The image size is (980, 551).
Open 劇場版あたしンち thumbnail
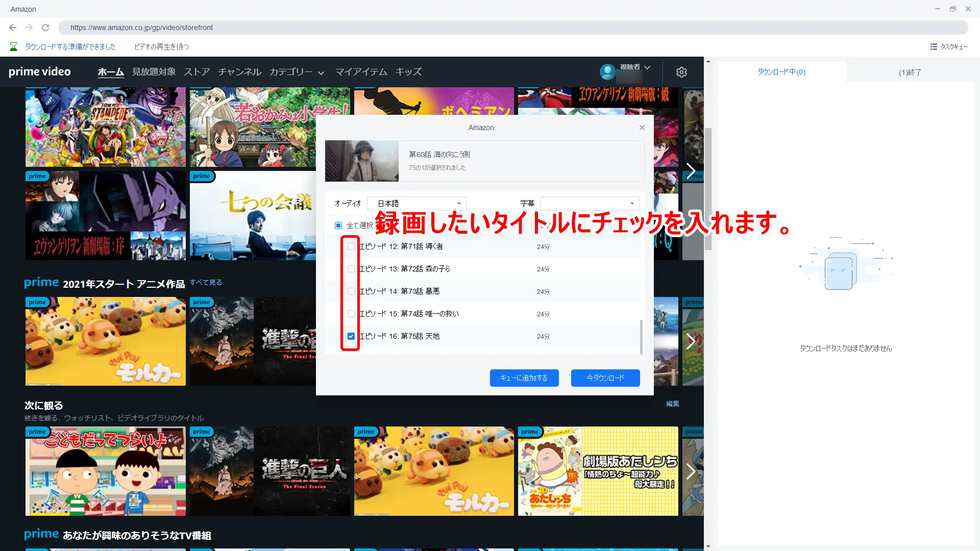598,471
